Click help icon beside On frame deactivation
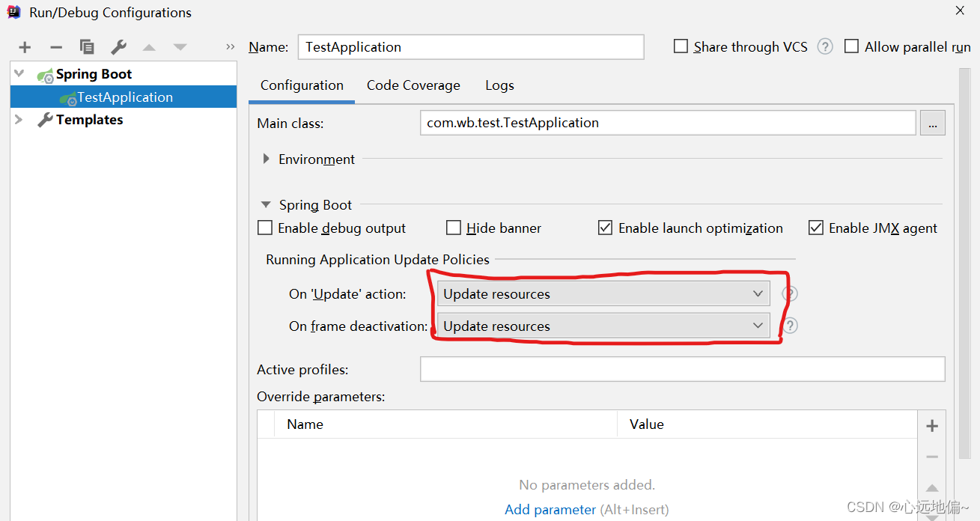This screenshot has height=521, width=980. tap(790, 326)
